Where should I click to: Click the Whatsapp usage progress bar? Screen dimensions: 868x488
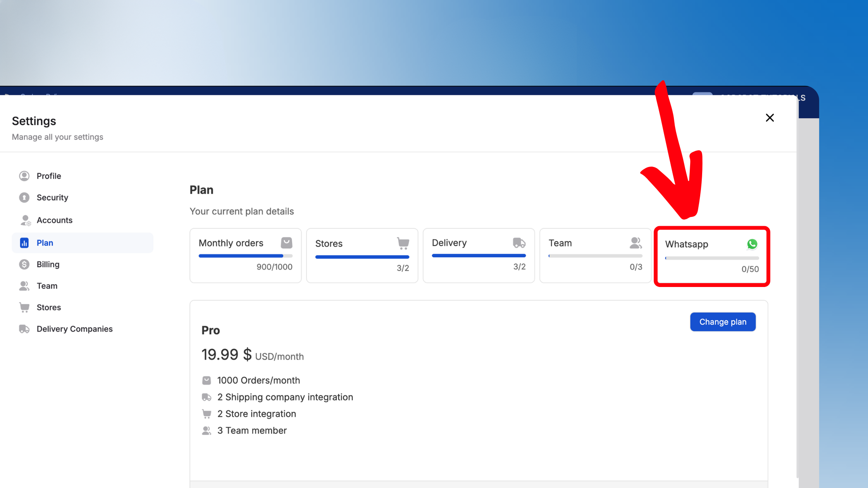(x=712, y=258)
